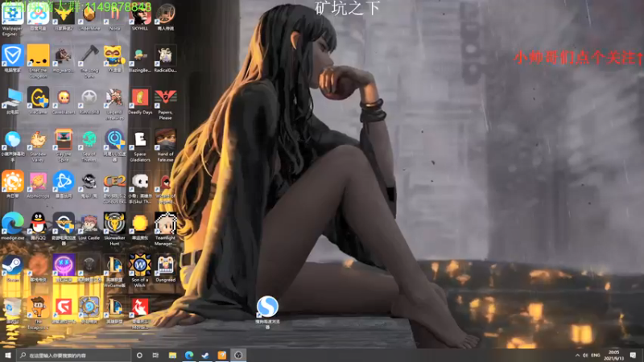The height and width of the screenshot is (362, 644).
Task: Launch the Space Gladiators shortcut
Action: click(x=140, y=145)
